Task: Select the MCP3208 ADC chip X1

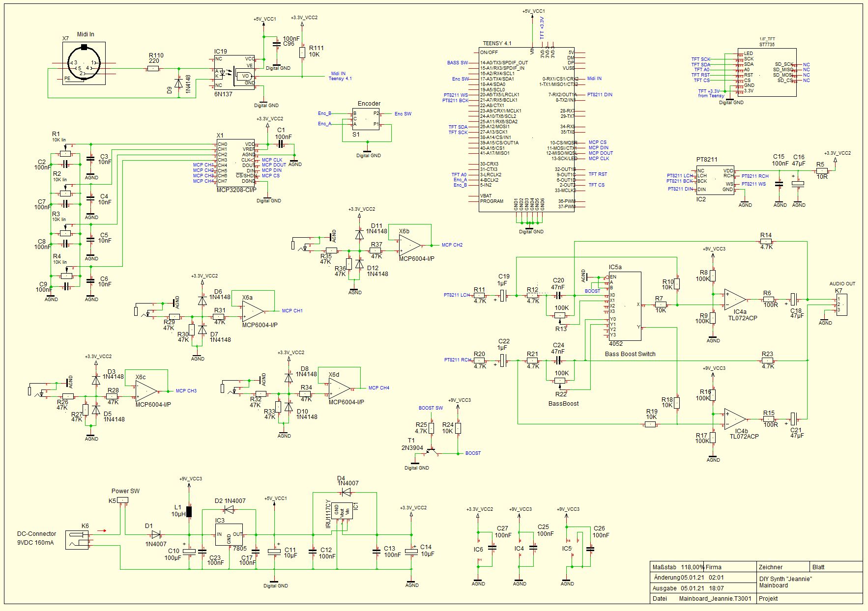Action: [x=235, y=163]
